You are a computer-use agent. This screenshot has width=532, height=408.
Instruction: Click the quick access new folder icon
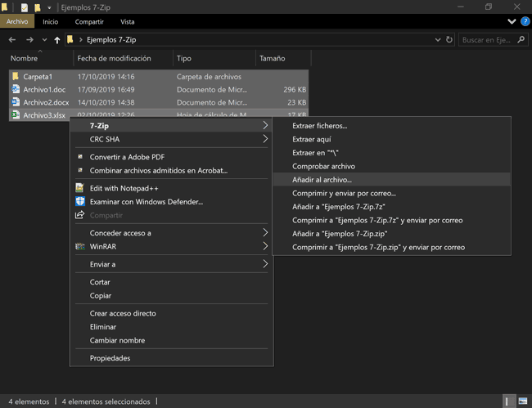pyautogui.click(x=38, y=7)
